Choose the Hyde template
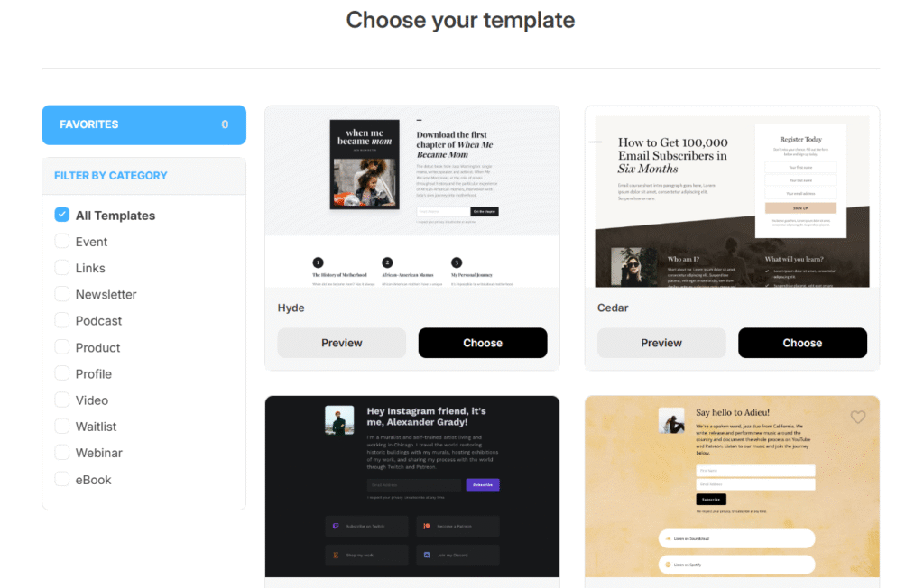This screenshot has height=588, width=924. (x=483, y=343)
